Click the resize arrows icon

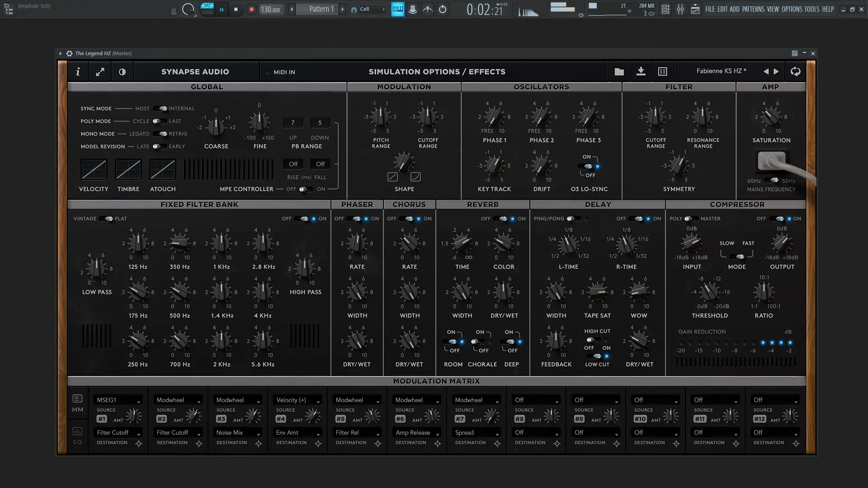pos(100,71)
